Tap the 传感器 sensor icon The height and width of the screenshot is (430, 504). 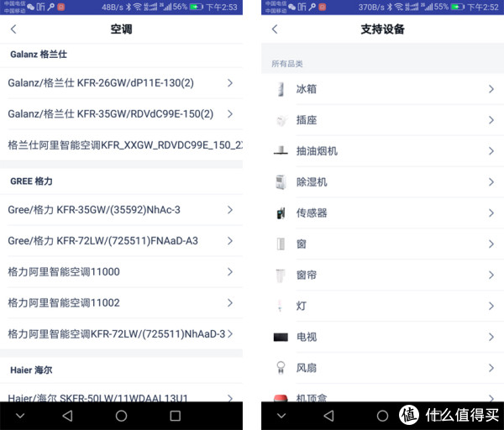pyautogui.click(x=281, y=212)
